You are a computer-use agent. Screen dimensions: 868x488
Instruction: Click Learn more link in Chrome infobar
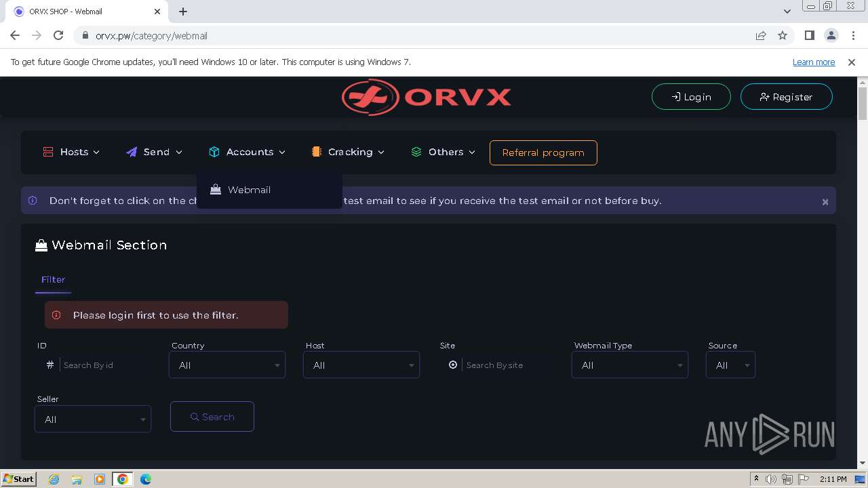814,62
